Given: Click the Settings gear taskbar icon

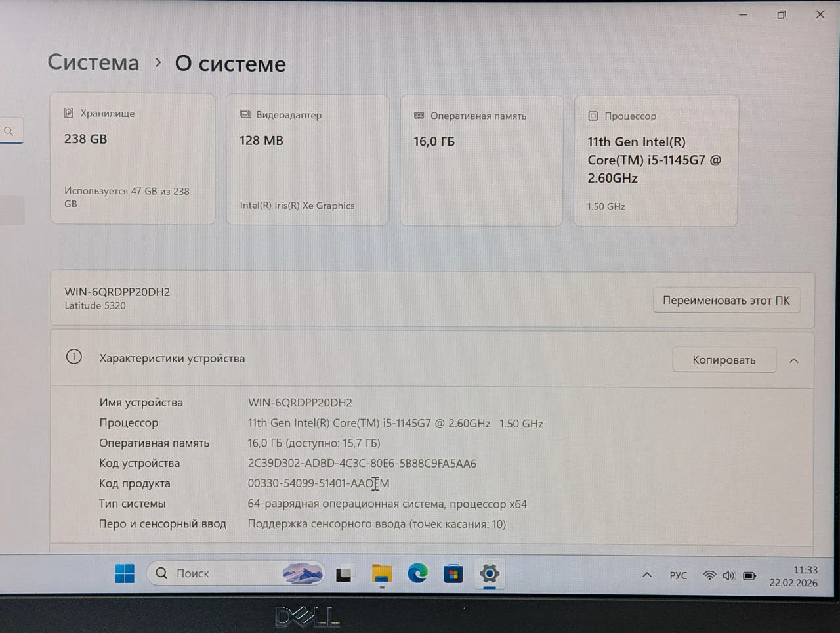Looking at the screenshot, I should point(489,574).
